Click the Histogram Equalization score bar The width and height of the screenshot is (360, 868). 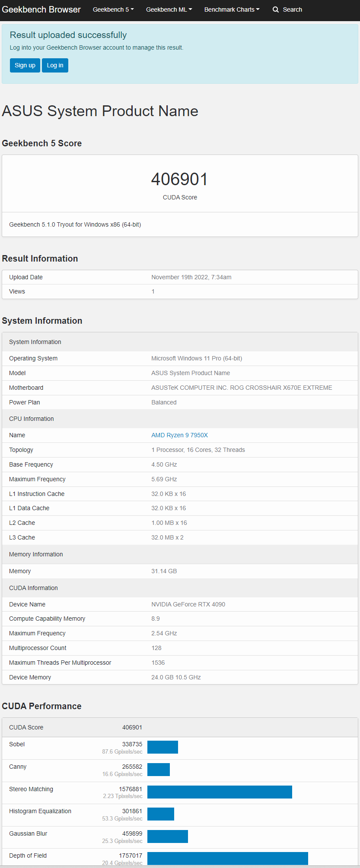click(161, 814)
